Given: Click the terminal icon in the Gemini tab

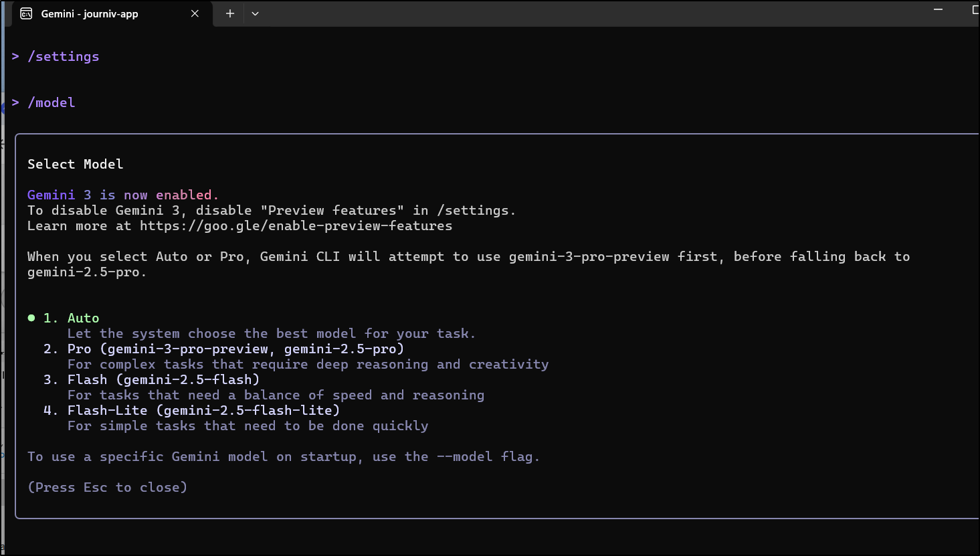Looking at the screenshot, I should pyautogui.click(x=26, y=13).
